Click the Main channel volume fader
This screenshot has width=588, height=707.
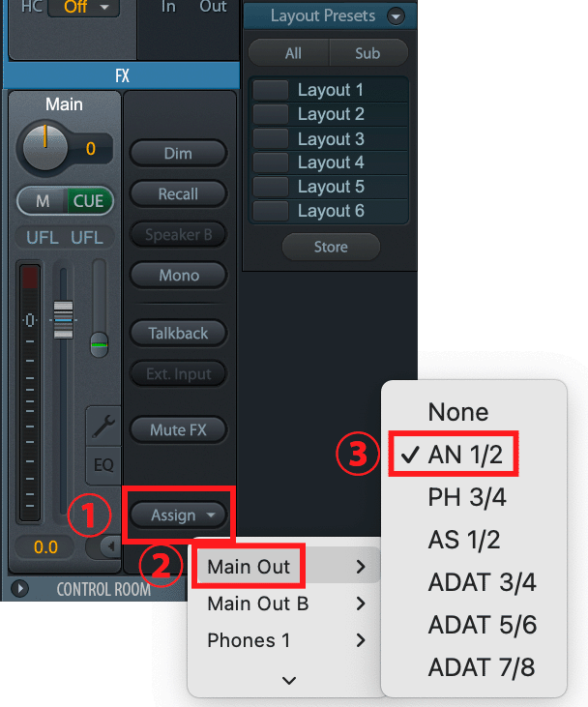[64, 319]
